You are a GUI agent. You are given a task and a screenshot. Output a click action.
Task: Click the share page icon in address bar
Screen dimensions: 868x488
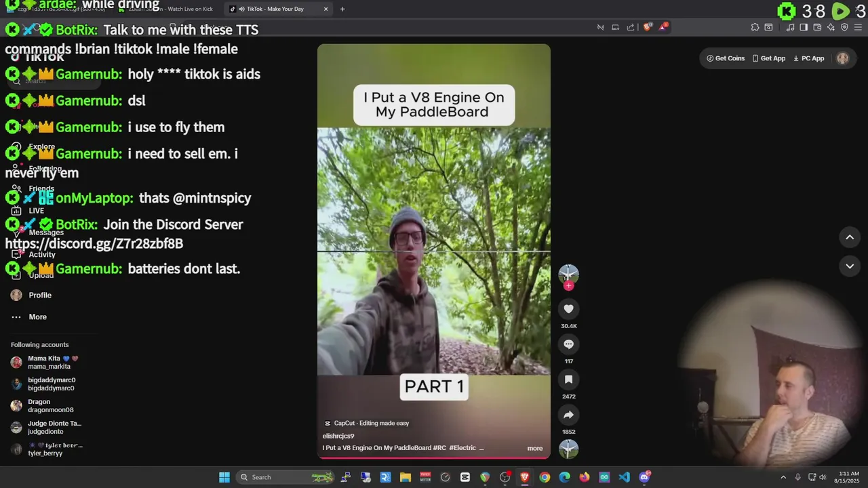(x=631, y=27)
